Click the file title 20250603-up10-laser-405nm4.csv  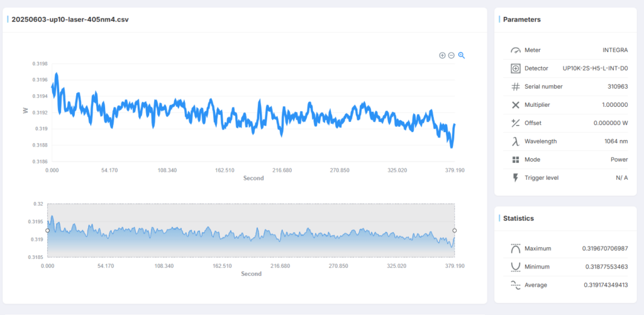(70, 19)
